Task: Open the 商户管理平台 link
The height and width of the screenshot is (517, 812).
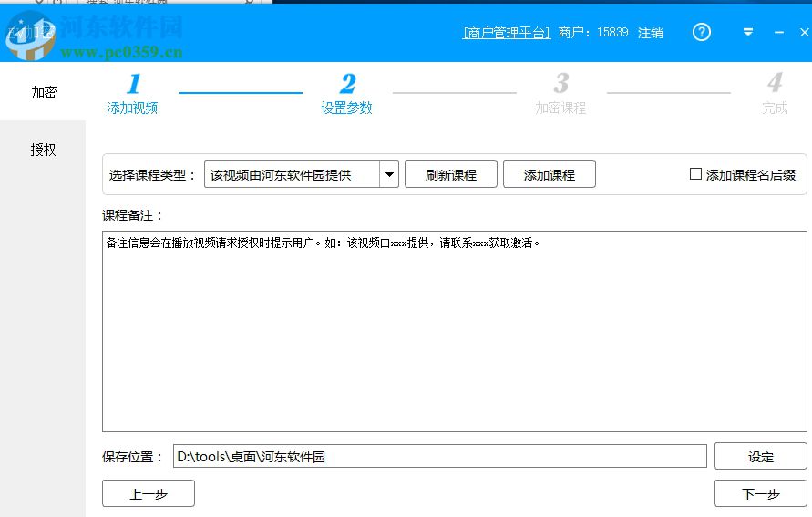Action: click(506, 33)
